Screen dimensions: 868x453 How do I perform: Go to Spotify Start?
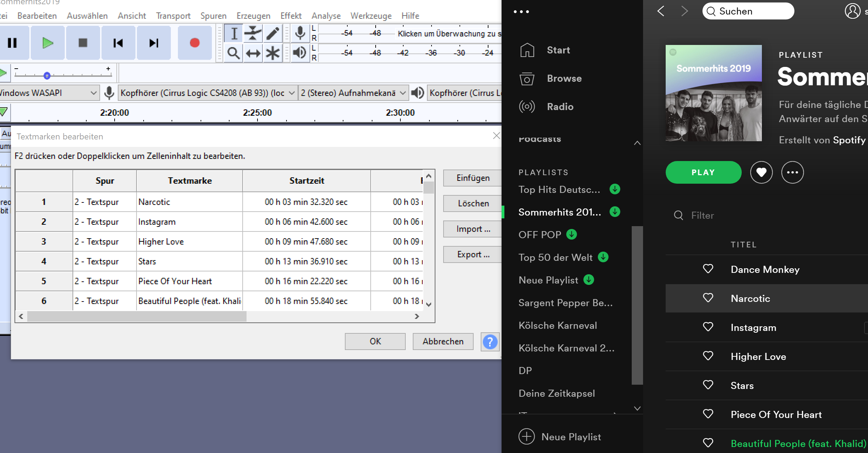(558, 50)
